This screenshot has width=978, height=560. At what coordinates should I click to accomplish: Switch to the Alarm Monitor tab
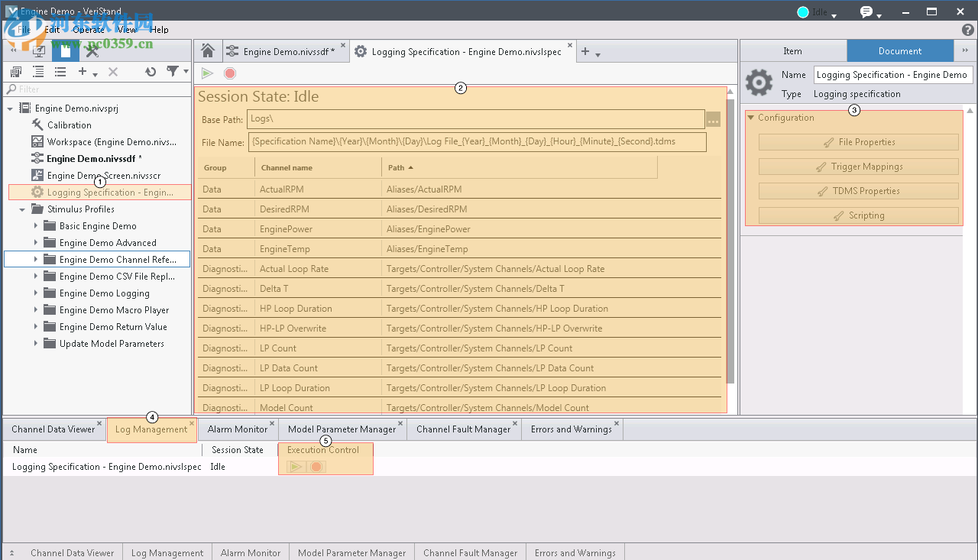(x=237, y=429)
